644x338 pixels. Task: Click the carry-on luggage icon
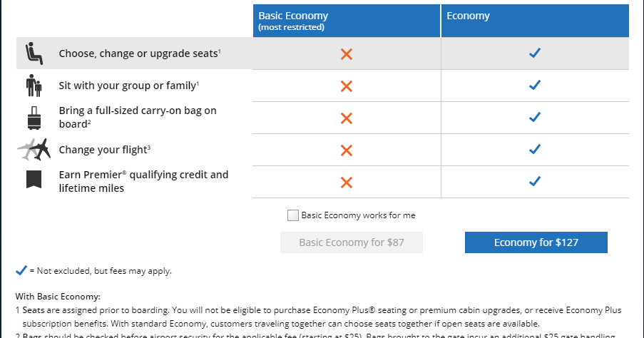[34, 117]
